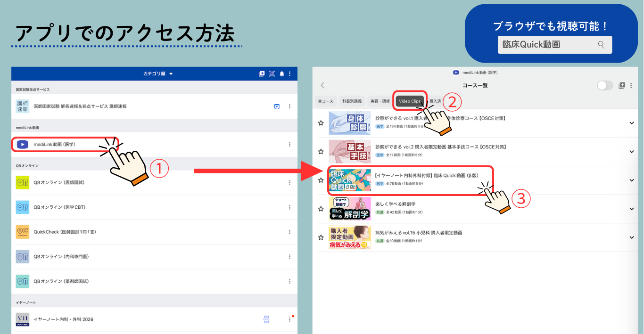This screenshot has height=334, width=644.
Task: Click the add-to-library icon in the blue header
Action: pyautogui.click(x=262, y=73)
